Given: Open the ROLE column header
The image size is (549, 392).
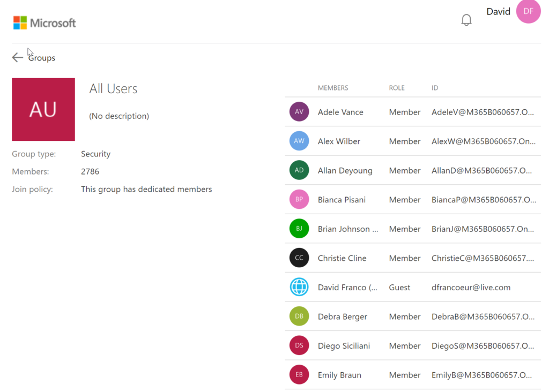Looking at the screenshot, I should pyautogui.click(x=397, y=87).
